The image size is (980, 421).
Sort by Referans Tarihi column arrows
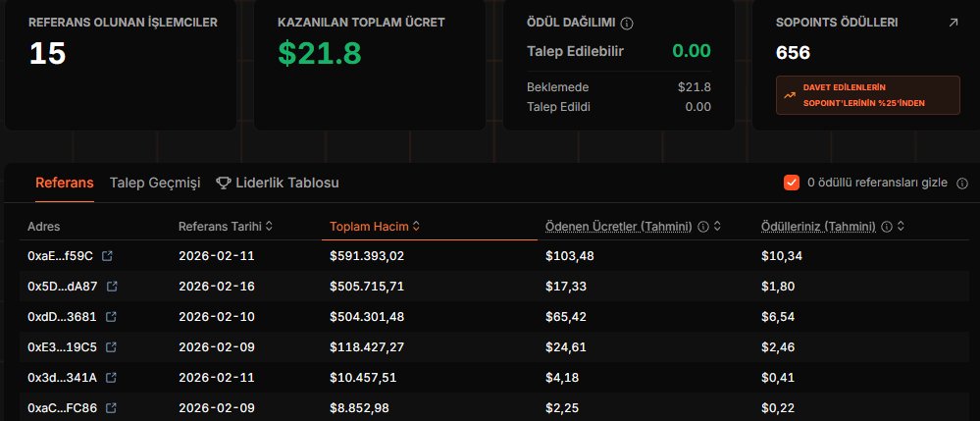pos(270,227)
